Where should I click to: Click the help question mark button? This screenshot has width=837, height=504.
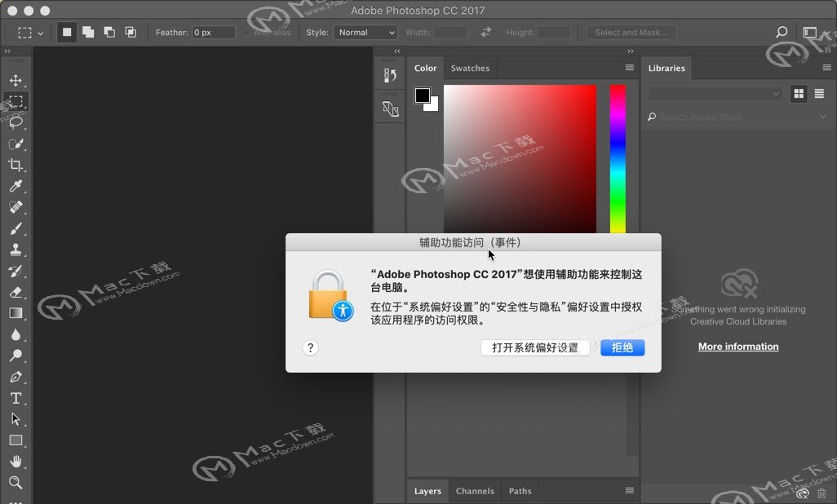pos(310,348)
